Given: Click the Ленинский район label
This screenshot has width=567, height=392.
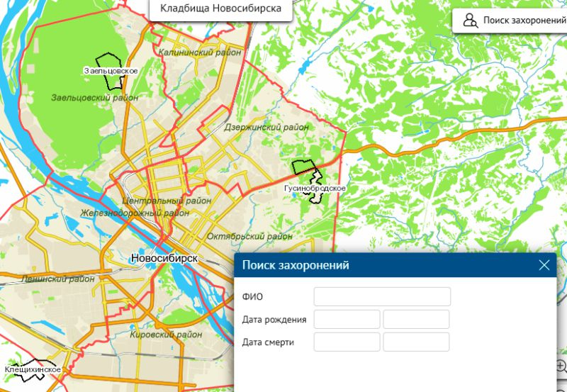Looking at the screenshot, I should tap(58, 279).
